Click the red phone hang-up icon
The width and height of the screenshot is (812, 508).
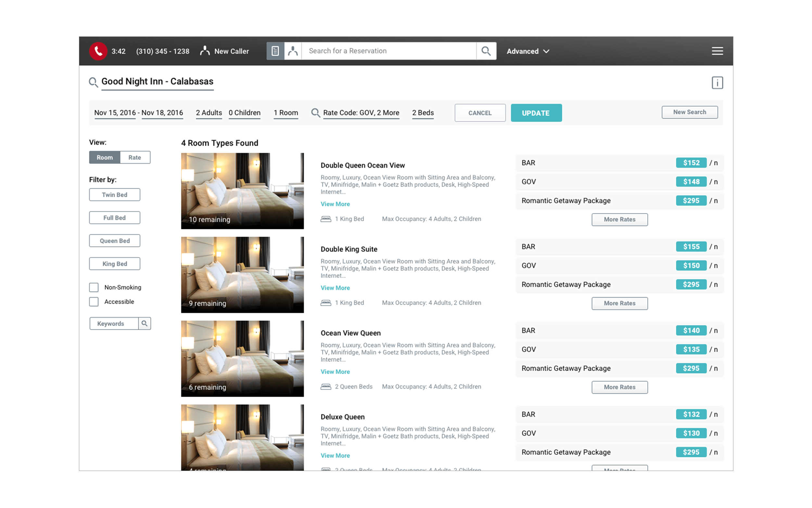(98, 51)
